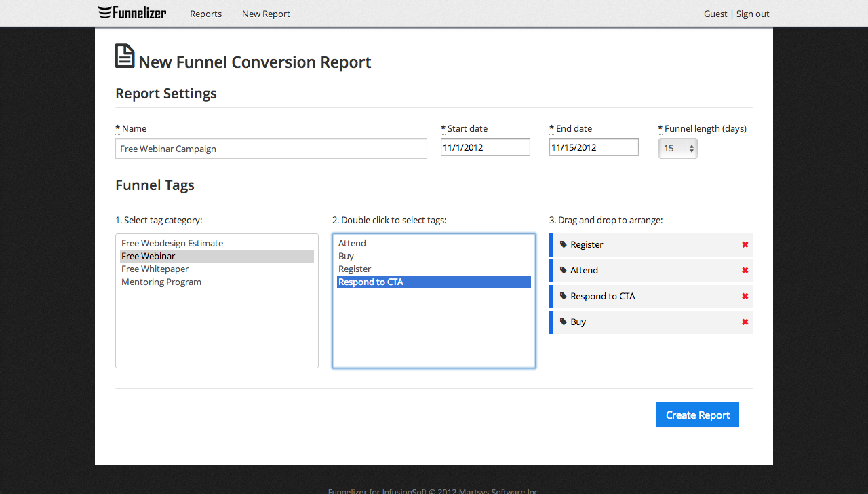Go to New Report in navigation

[266, 14]
